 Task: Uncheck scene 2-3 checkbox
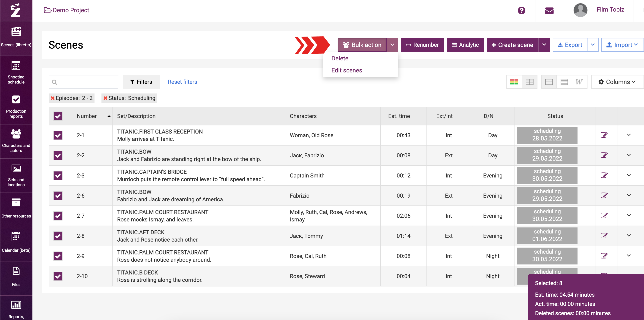coord(58,175)
